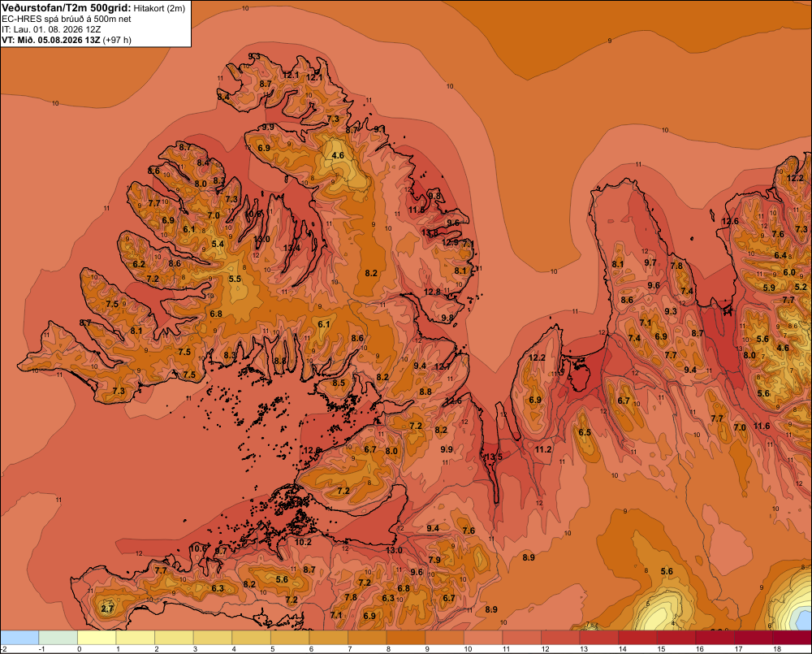This screenshot has height=654, width=812.
Task: Click the 2.7 temperature label on the map
Action: [107, 609]
